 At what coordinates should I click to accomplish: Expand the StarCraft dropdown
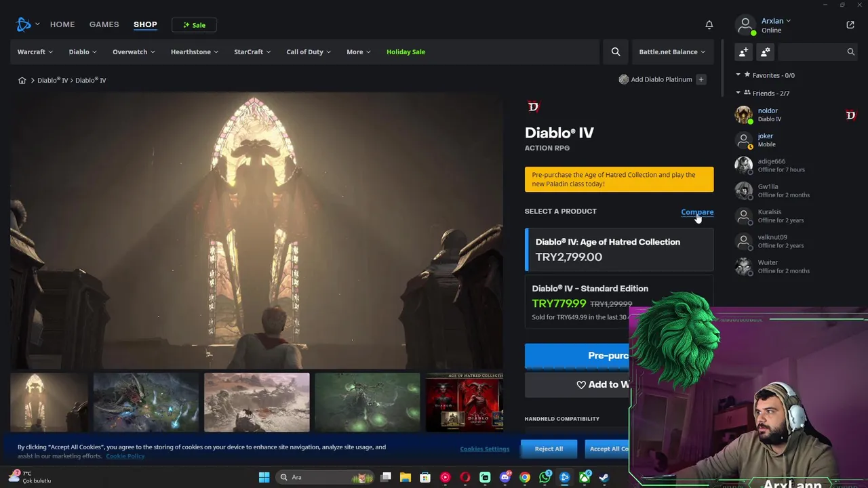coord(252,52)
